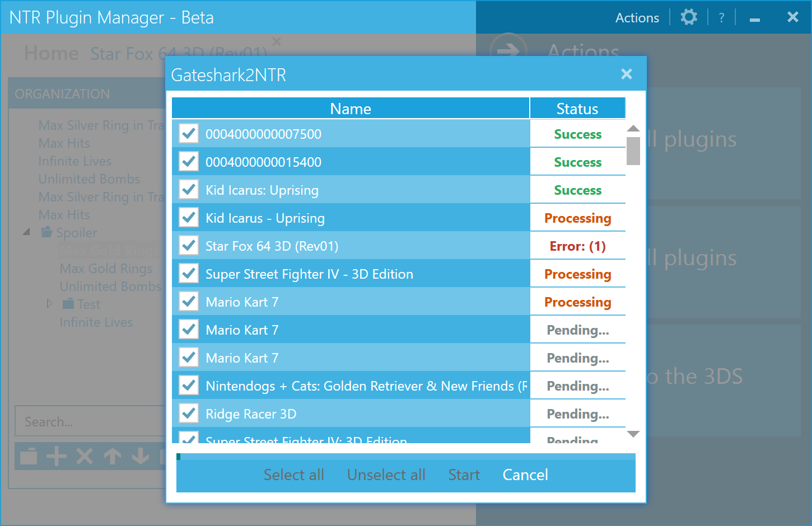Click the plus add icon below Search
812x526 pixels.
[57, 457]
